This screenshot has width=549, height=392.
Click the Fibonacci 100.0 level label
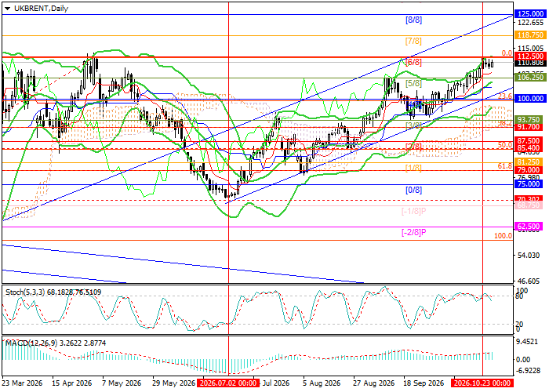point(504,236)
